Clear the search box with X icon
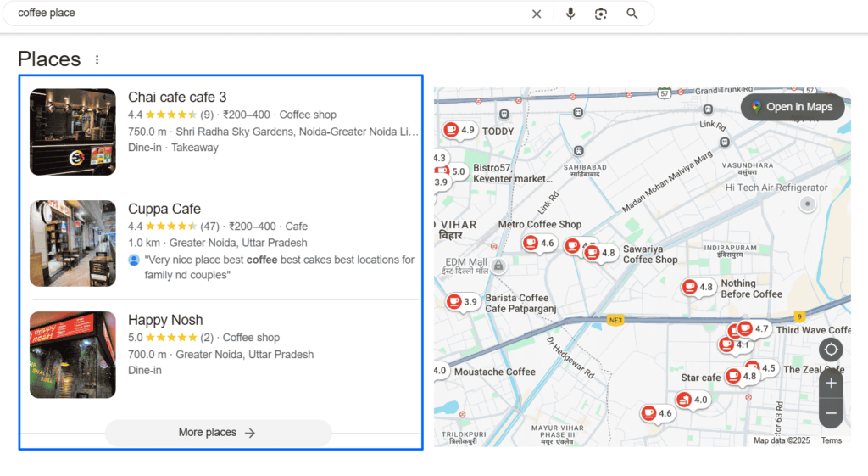868x476 pixels. pyautogui.click(x=537, y=14)
